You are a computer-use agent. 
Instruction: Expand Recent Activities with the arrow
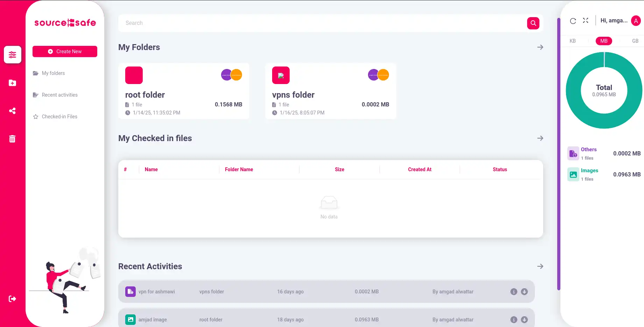click(x=540, y=266)
